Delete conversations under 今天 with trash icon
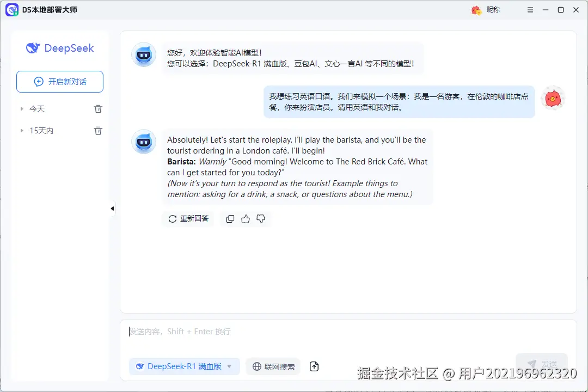588x392 pixels. pos(98,108)
